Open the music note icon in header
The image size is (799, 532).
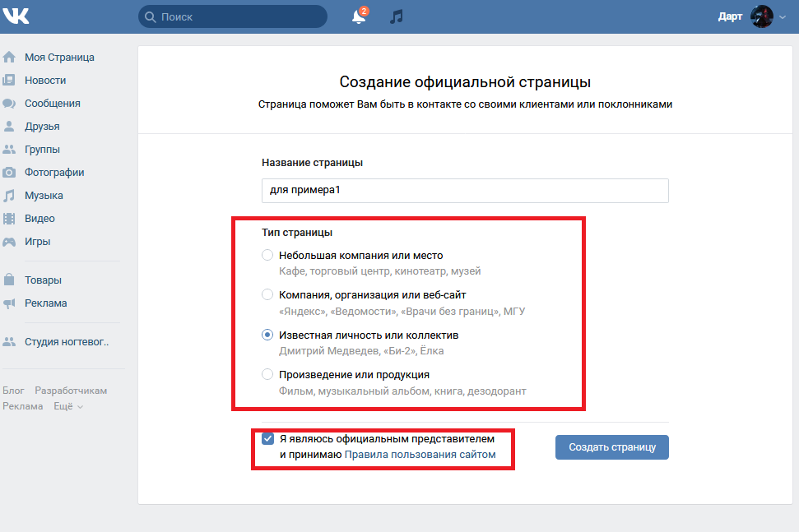397,16
